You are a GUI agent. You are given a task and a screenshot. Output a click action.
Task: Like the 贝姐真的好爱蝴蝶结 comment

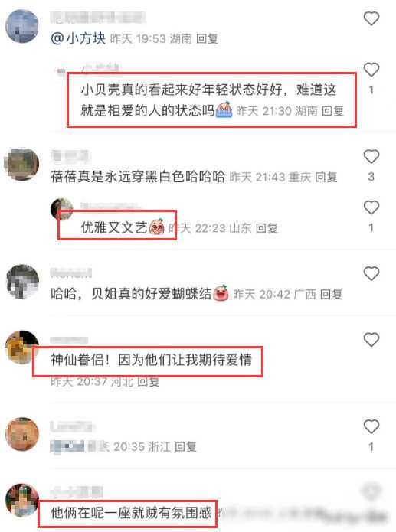[371, 274]
